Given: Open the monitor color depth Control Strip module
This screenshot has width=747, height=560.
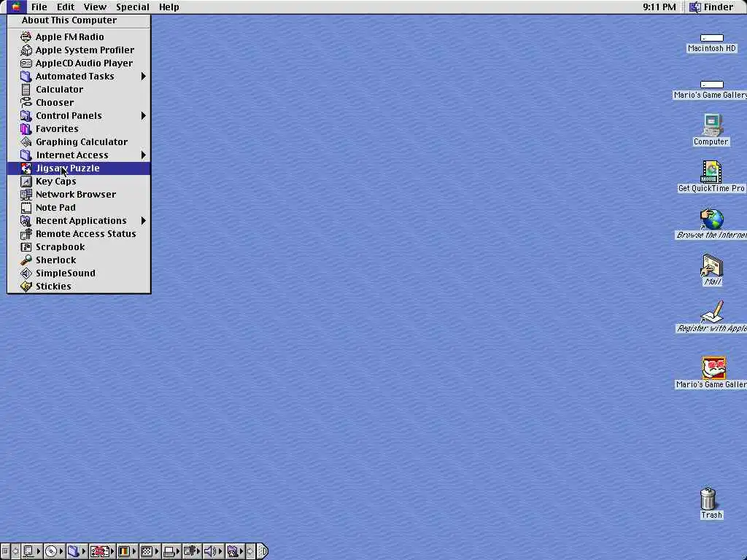Looking at the screenshot, I should coord(127,551).
